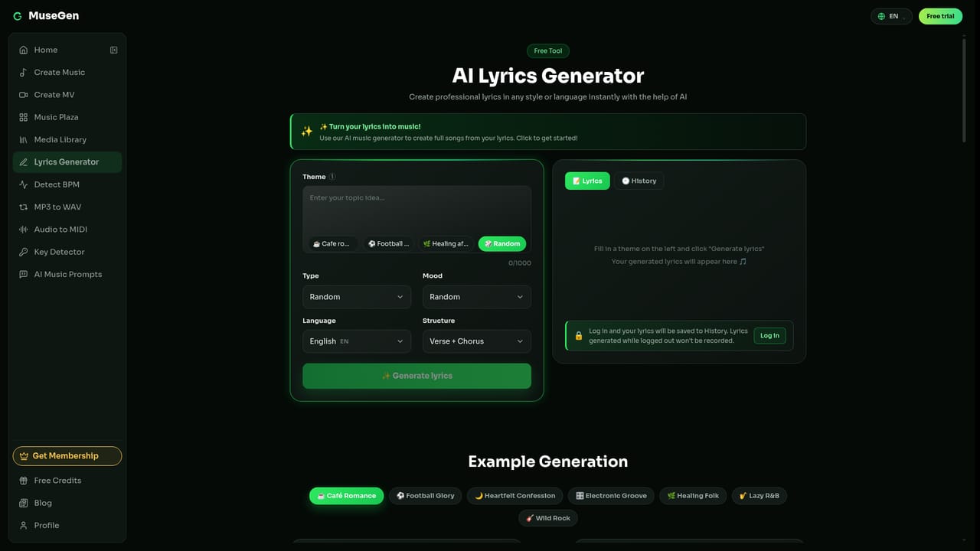Click the Cafe ro... theme suggestion chip
Viewport: 980px width, 551px height.
tap(333, 243)
